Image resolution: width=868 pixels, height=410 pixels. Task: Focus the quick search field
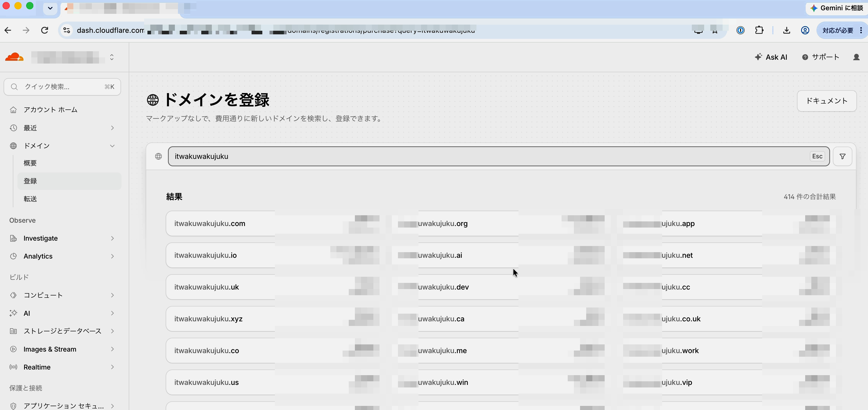coord(62,87)
